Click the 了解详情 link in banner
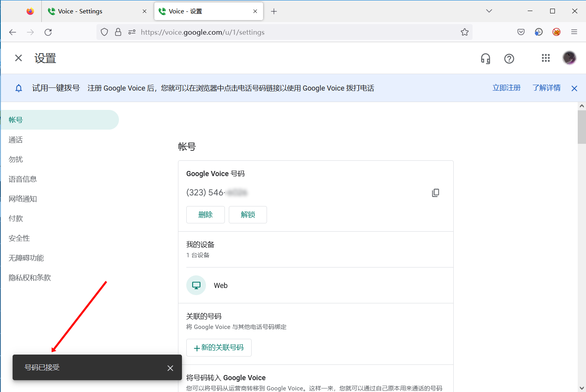 tap(547, 88)
